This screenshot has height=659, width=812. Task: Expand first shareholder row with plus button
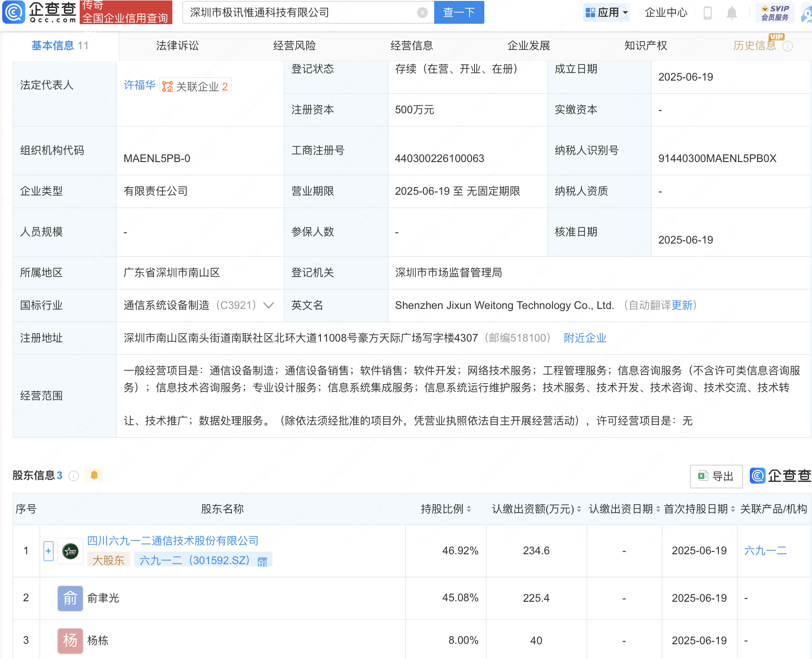pos(48,551)
